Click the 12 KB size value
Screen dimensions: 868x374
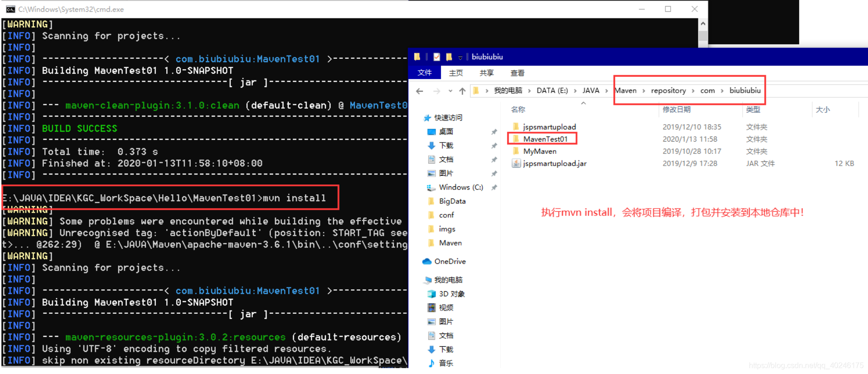tap(844, 163)
